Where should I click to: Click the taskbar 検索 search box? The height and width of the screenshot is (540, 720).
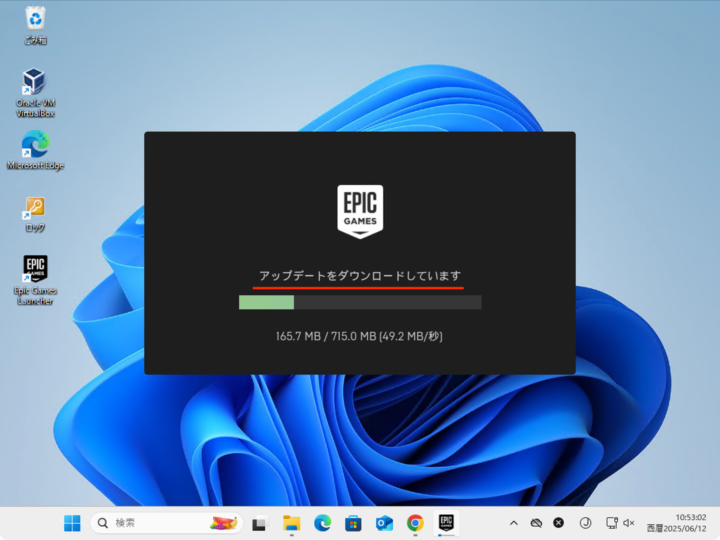coord(166,523)
